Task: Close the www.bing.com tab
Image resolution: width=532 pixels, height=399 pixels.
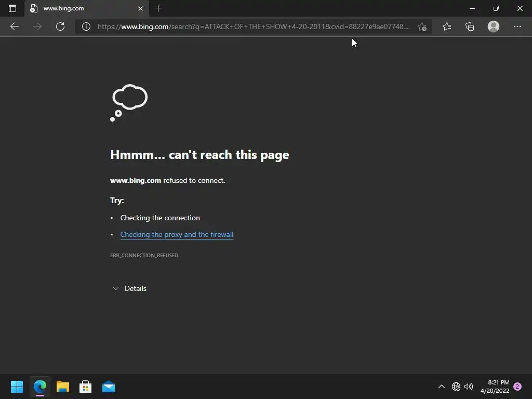Action: pos(140,8)
